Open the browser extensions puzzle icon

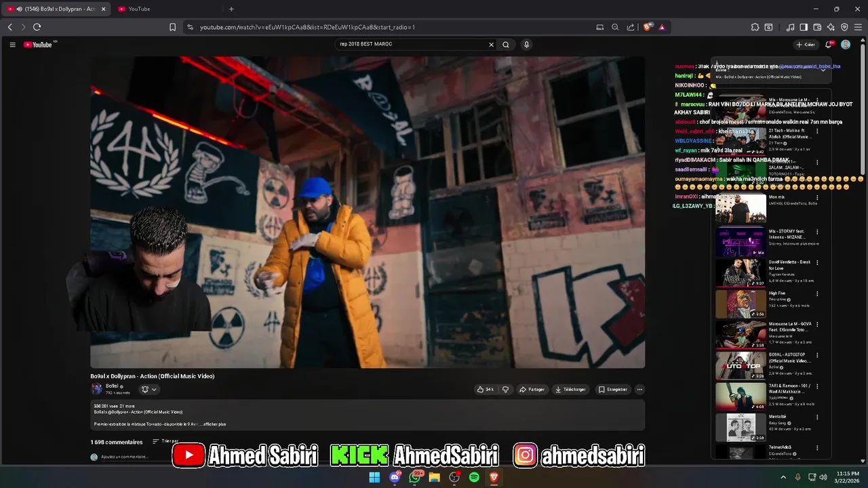click(x=755, y=27)
